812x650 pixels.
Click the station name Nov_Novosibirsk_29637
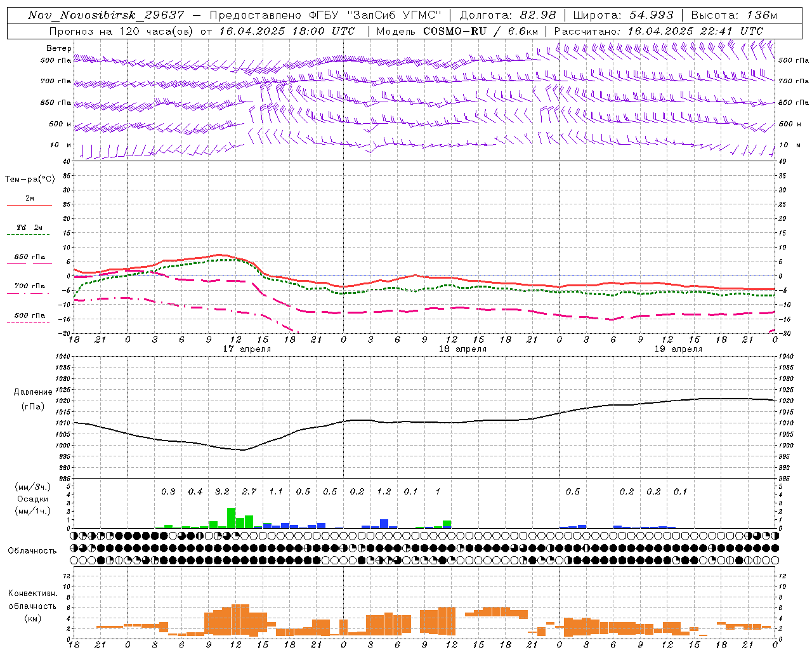106,15
